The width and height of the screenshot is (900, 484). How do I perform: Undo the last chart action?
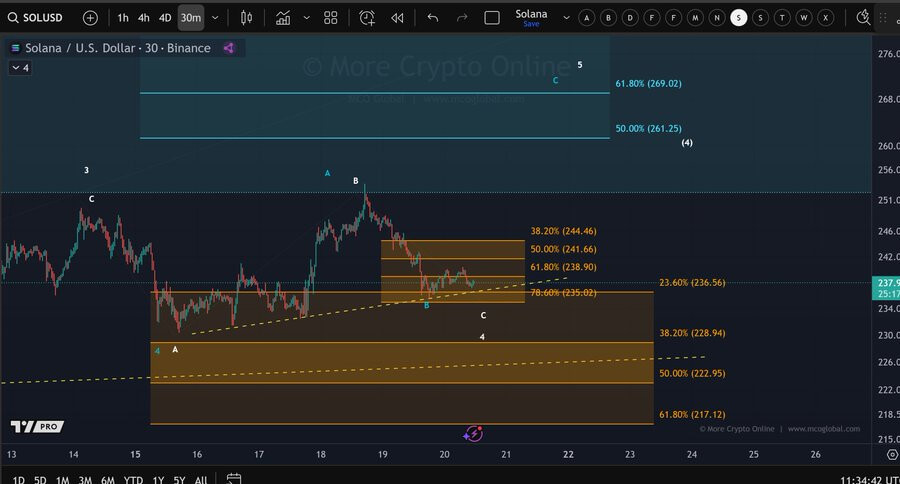point(433,18)
